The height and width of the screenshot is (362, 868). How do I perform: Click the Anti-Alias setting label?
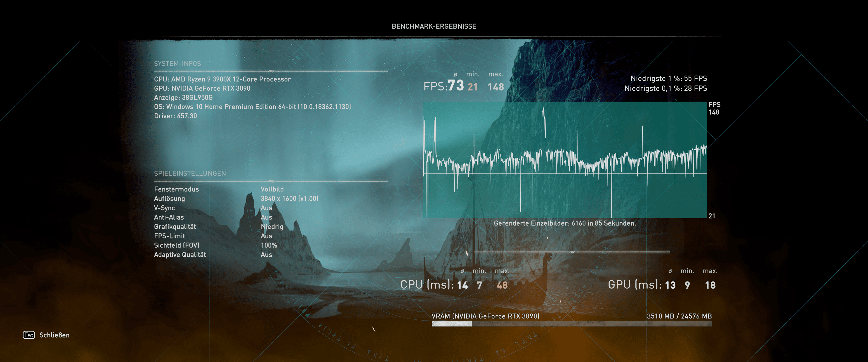tap(168, 217)
